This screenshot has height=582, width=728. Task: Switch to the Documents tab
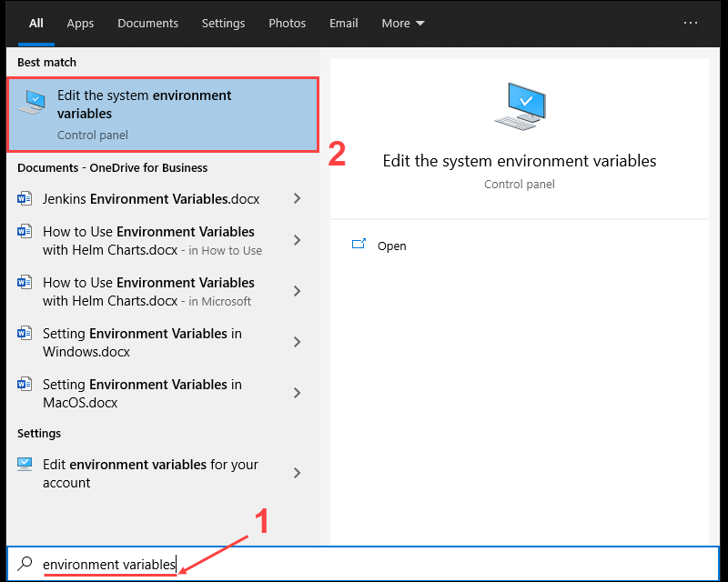(147, 24)
